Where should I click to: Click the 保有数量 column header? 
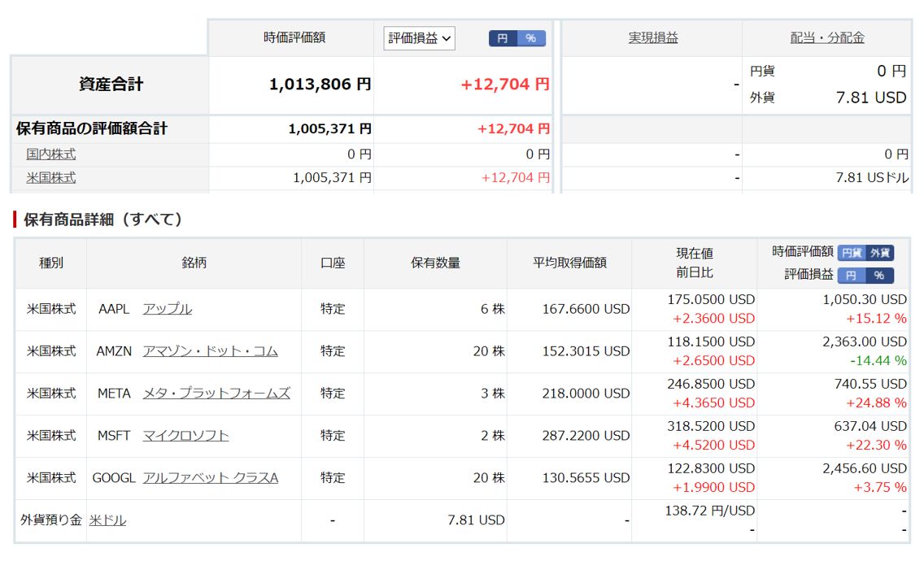click(x=435, y=263)
